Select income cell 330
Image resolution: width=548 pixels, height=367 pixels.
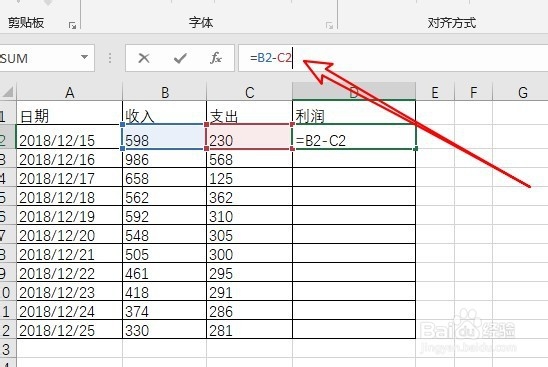coord(165,329)
